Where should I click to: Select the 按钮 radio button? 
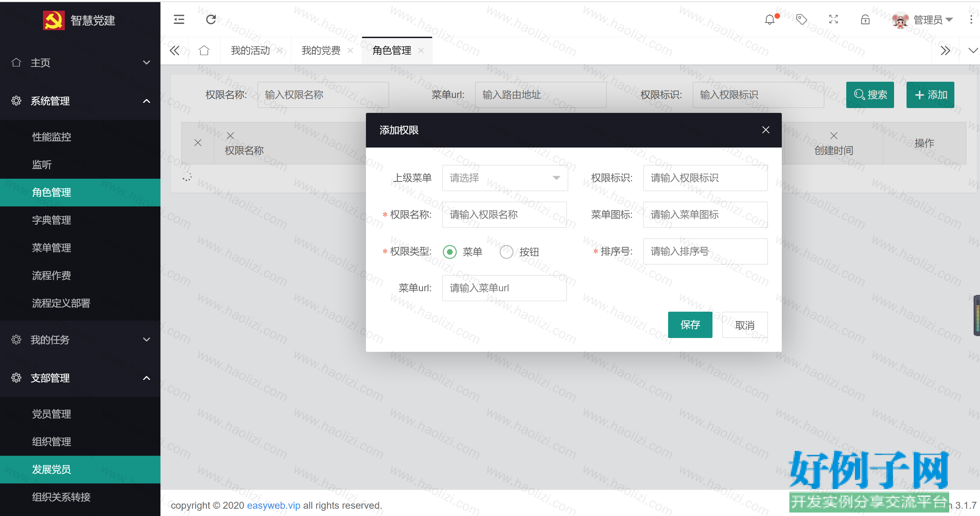[x=506, y=252]
